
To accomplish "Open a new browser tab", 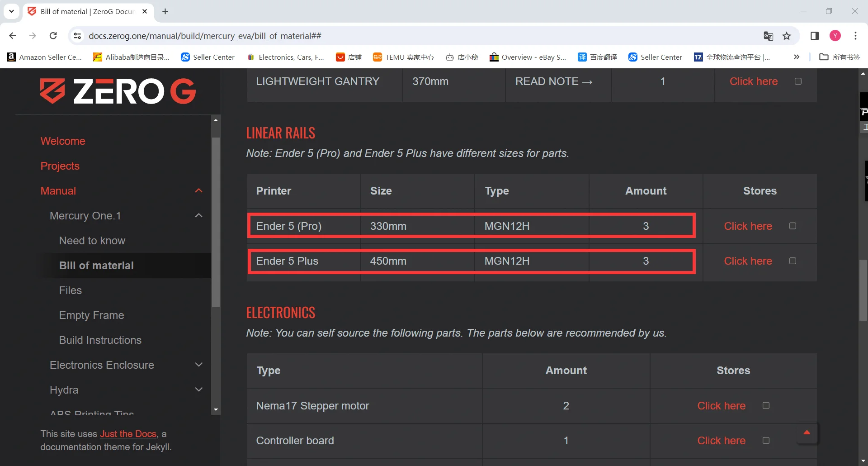I will (165, 11).
